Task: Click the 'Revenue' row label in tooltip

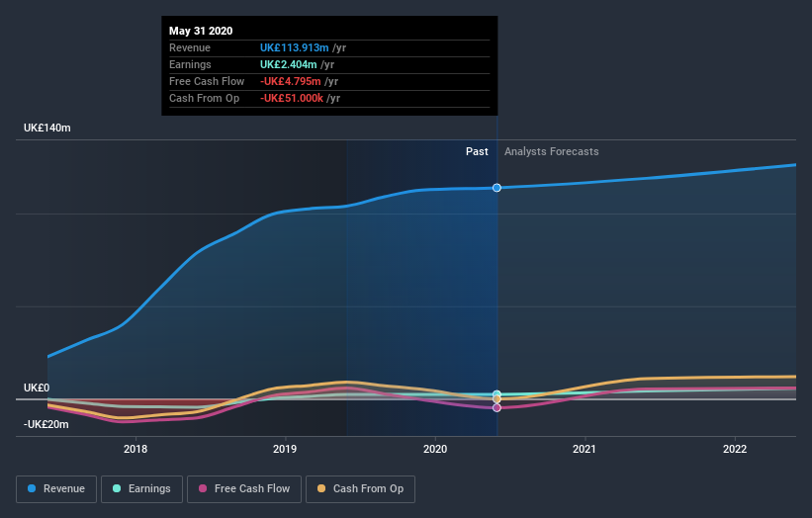Action: (190, 47)
